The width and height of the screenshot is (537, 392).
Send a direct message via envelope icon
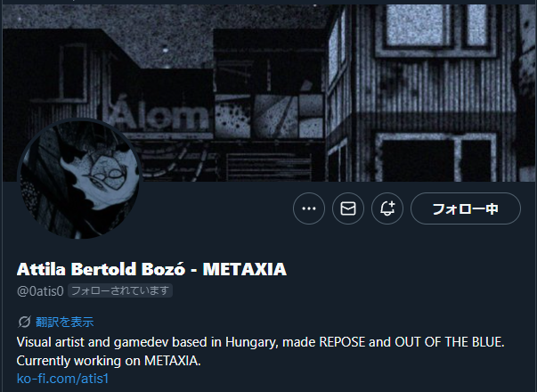(348, 208)
